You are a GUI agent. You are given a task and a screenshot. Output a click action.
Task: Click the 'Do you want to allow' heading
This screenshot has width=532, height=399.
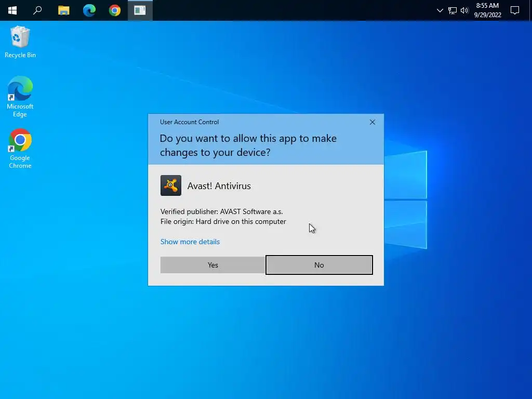coord(248,145)
